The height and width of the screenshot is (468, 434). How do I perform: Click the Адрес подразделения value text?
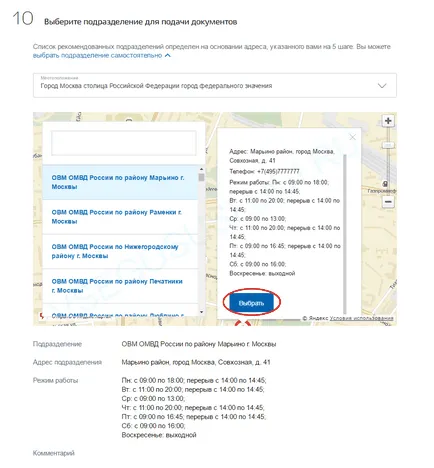pyautogui.click(x=196, y=362)
